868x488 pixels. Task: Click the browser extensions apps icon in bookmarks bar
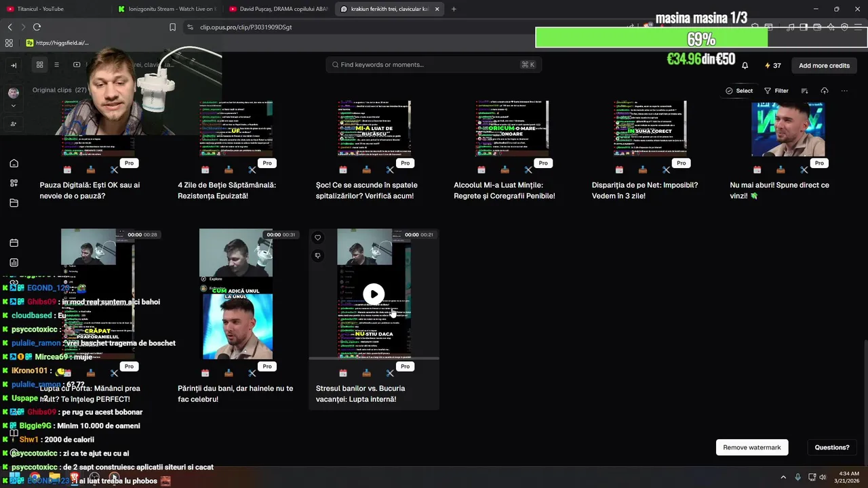tap(9, 43)
